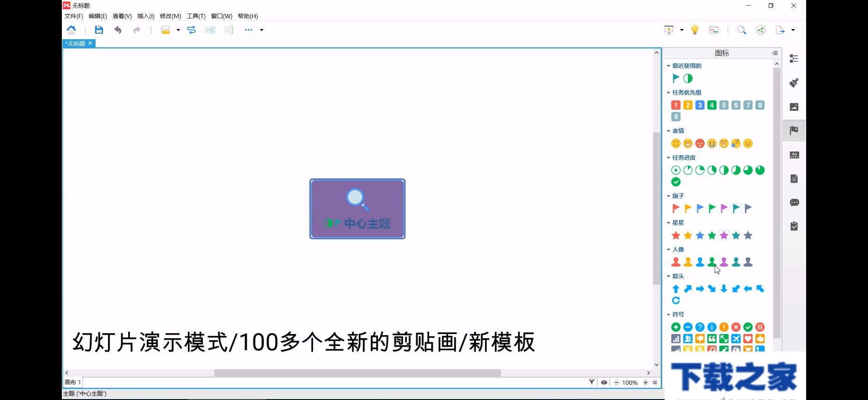
Task: Add the blue up arrow marker
Action: click(676, 289)
